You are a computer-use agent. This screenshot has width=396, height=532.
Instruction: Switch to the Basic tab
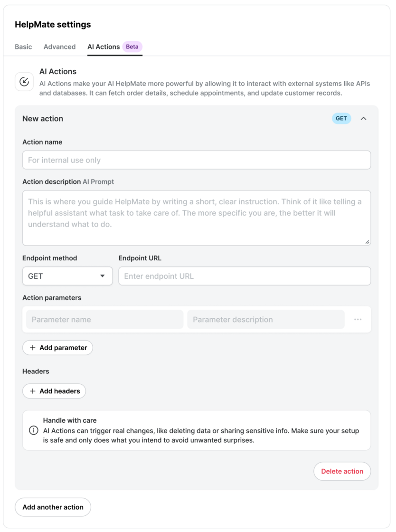[x=23, y=47]
